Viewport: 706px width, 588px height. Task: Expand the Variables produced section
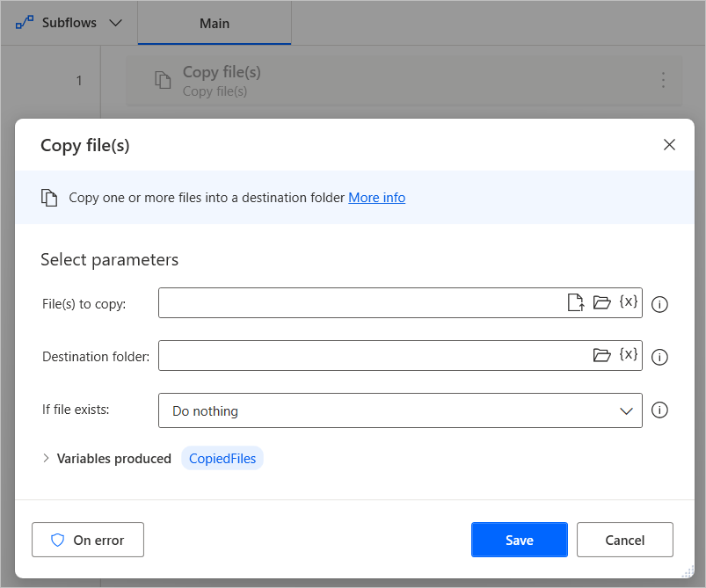[46, 458]
